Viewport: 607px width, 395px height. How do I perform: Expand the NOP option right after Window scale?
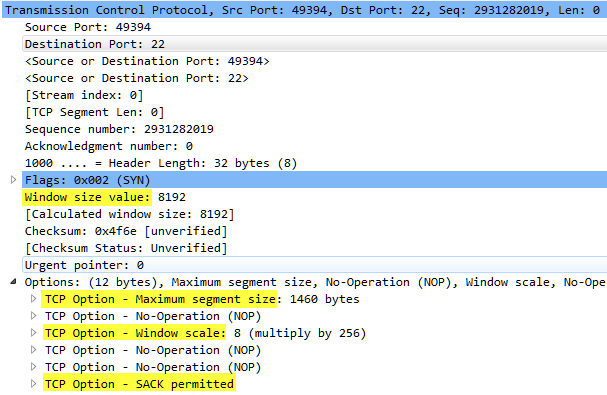click(x=34, y=350)
